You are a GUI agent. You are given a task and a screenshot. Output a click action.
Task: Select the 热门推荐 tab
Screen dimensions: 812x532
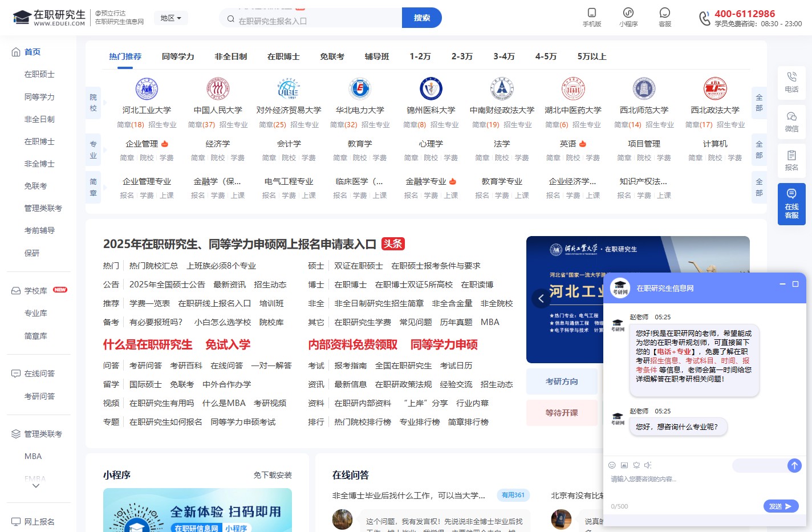[x=125, y=56]
